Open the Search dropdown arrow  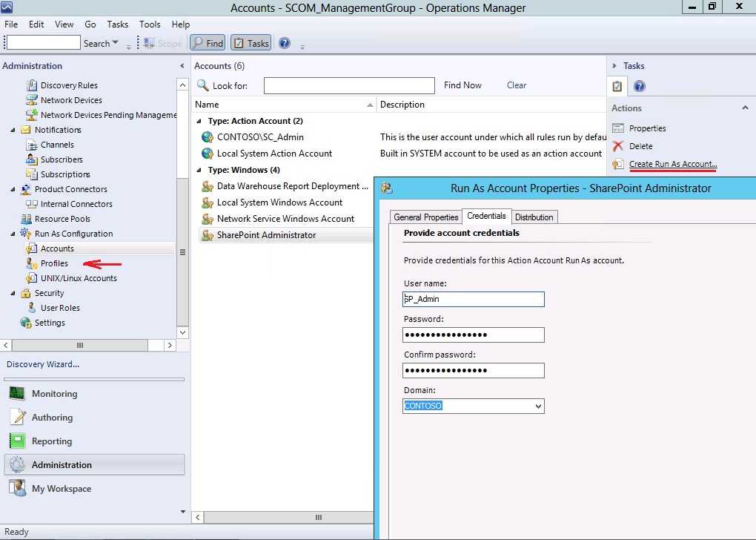115,42
